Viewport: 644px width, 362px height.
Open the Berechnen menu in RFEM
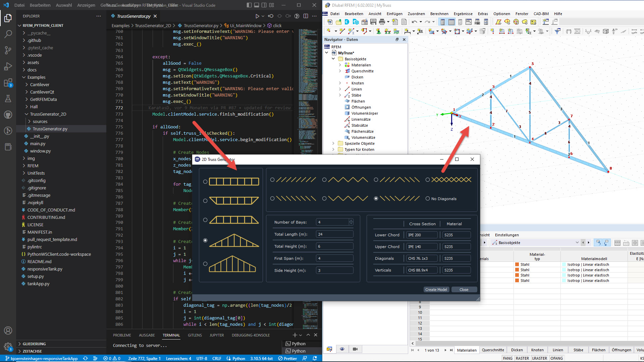click(x=439, y=14)
